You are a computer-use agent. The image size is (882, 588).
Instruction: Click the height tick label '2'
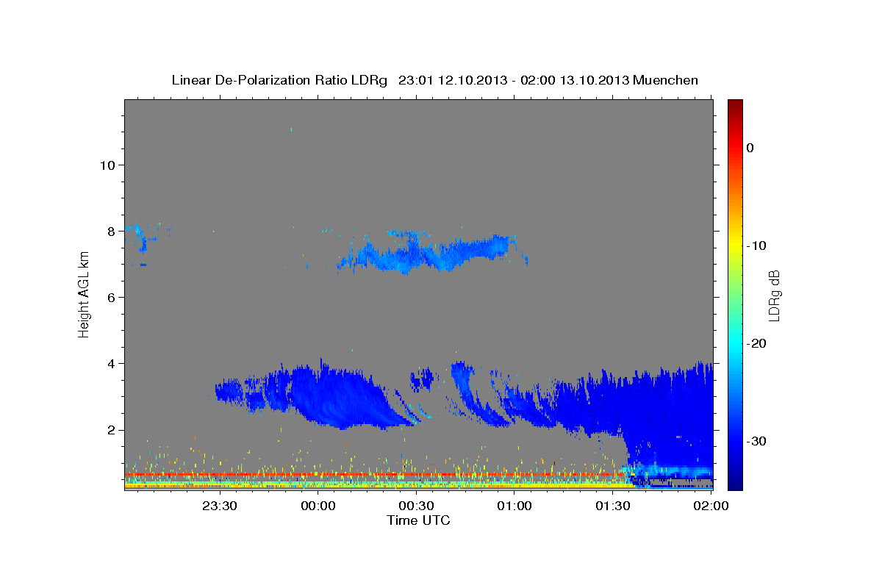pos(112,430)
